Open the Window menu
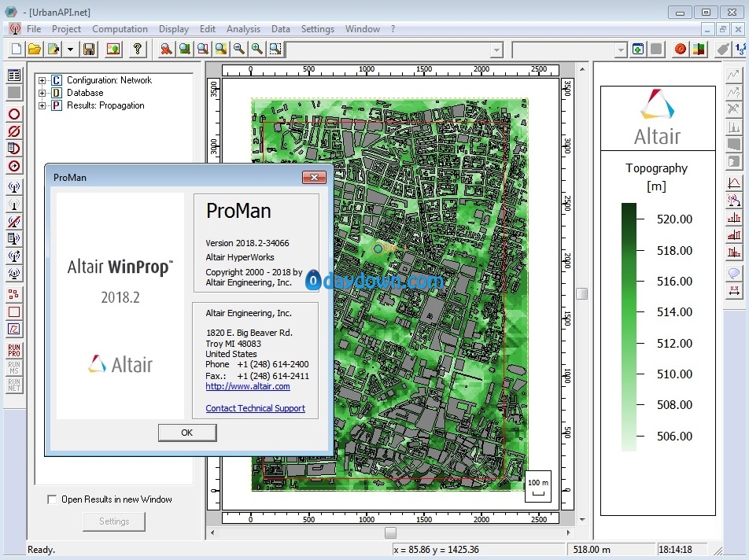Viewport: 749px width, 560px height. coord(363,29)
